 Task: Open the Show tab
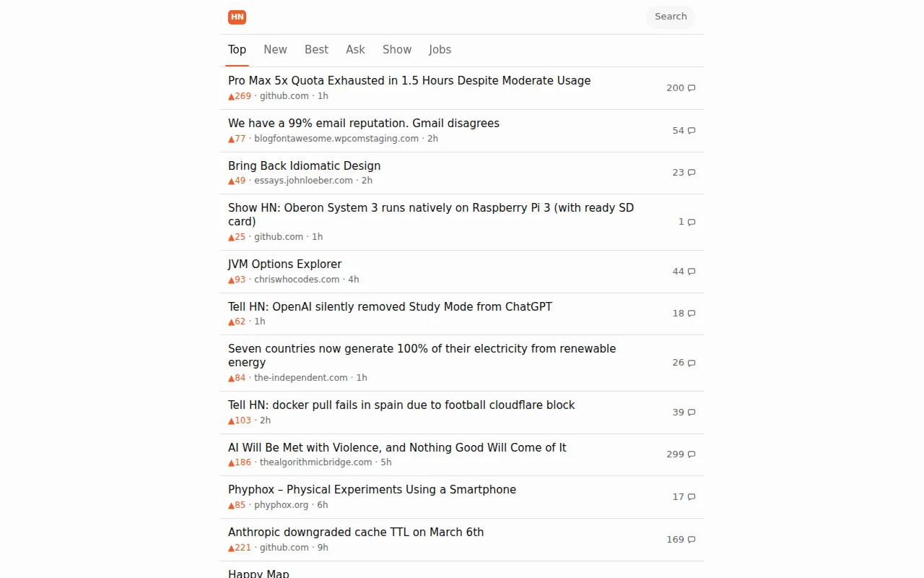click(x=397, y=50)
